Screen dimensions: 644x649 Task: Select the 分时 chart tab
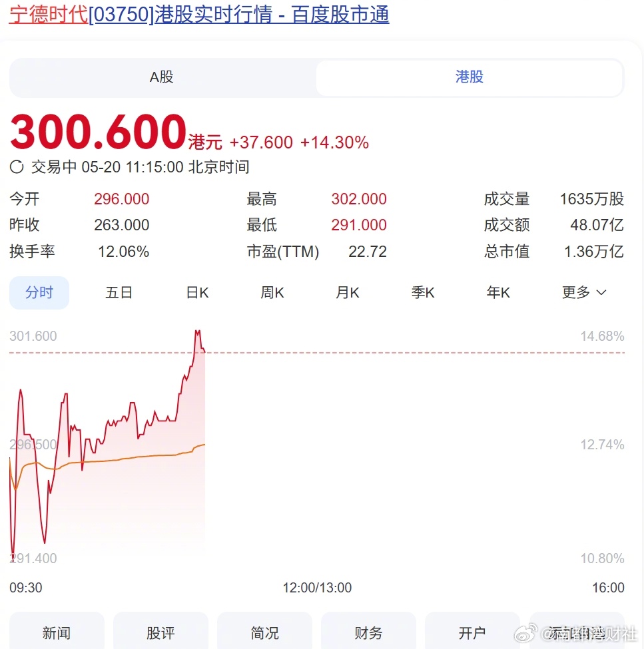[39, 293]
